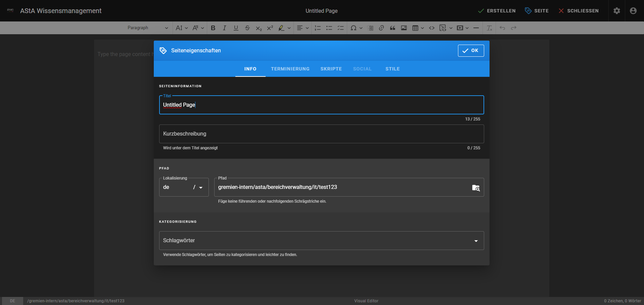The image size is (644, 305).
Task: Apply superscript formatting
Action: tap(270, 28)
